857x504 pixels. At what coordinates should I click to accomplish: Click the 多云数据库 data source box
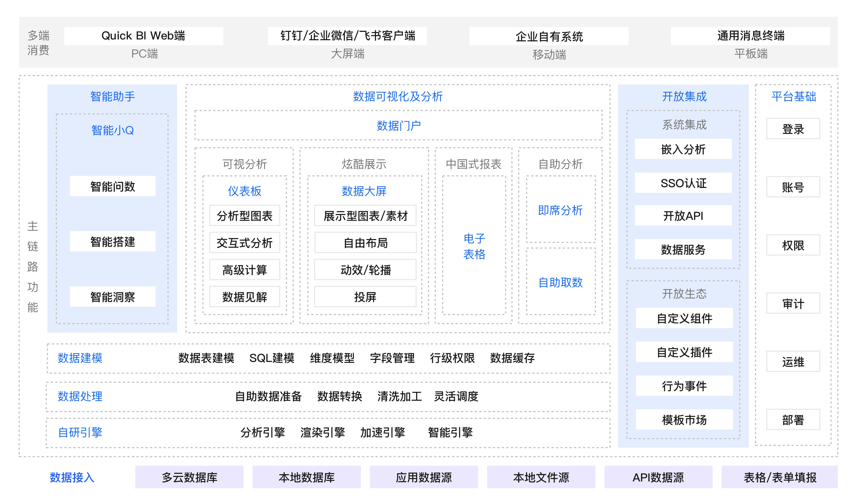189,477
